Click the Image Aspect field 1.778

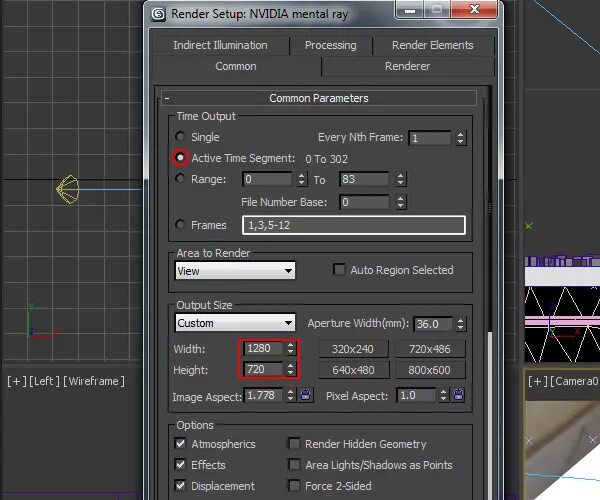264,395
